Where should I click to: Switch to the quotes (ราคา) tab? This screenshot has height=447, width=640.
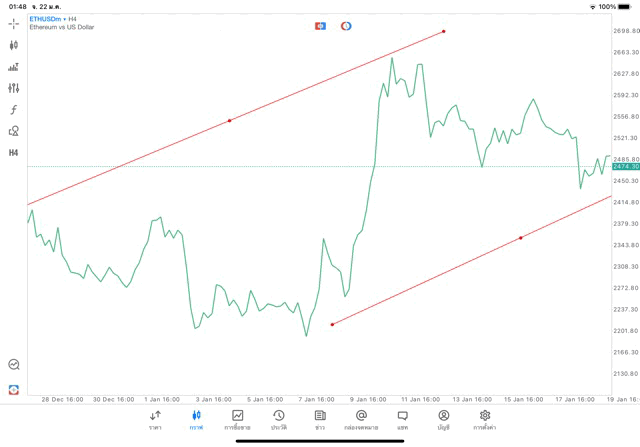[155, 418]
